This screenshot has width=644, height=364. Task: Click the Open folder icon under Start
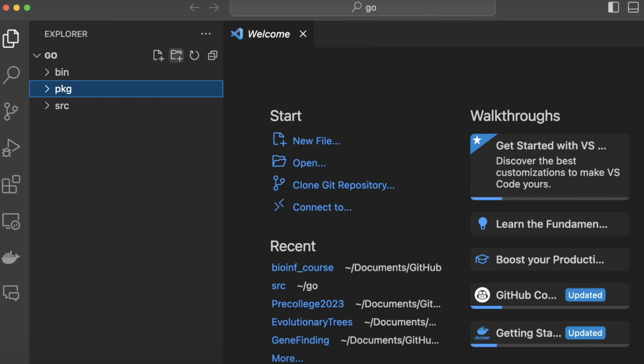tap(279, 161)
